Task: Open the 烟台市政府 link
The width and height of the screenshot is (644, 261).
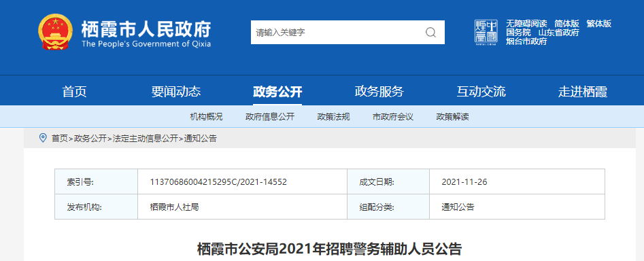Action: 526,41
